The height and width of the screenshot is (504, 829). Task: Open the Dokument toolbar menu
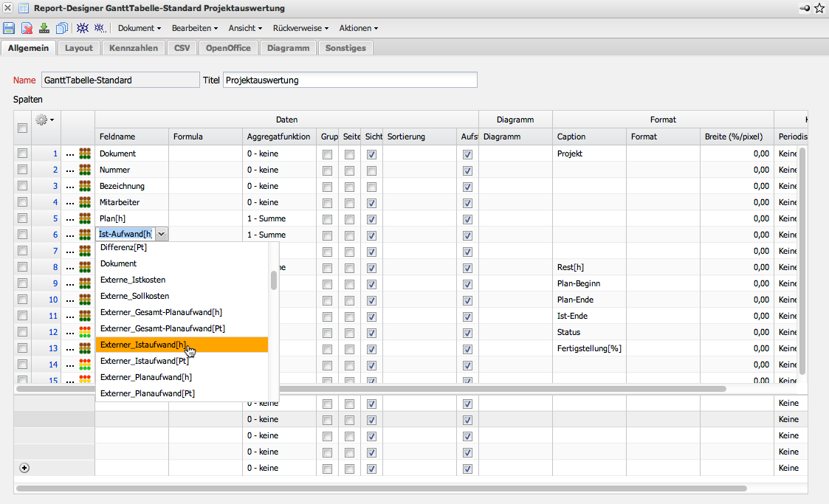click(x=140, y=28)
